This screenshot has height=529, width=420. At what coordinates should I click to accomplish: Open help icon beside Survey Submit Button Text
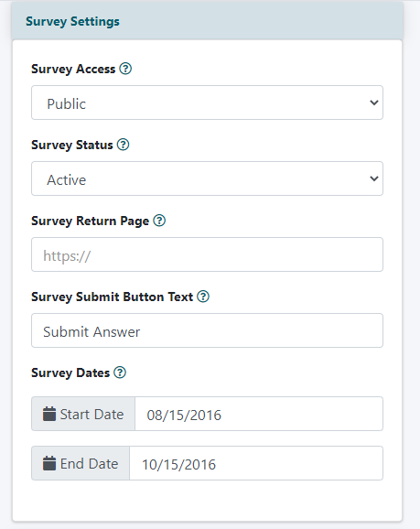pos(203,297)
